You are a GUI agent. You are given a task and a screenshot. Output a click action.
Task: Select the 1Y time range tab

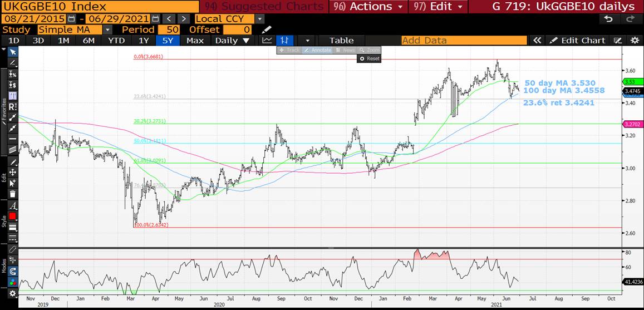(x=144, y=41)
